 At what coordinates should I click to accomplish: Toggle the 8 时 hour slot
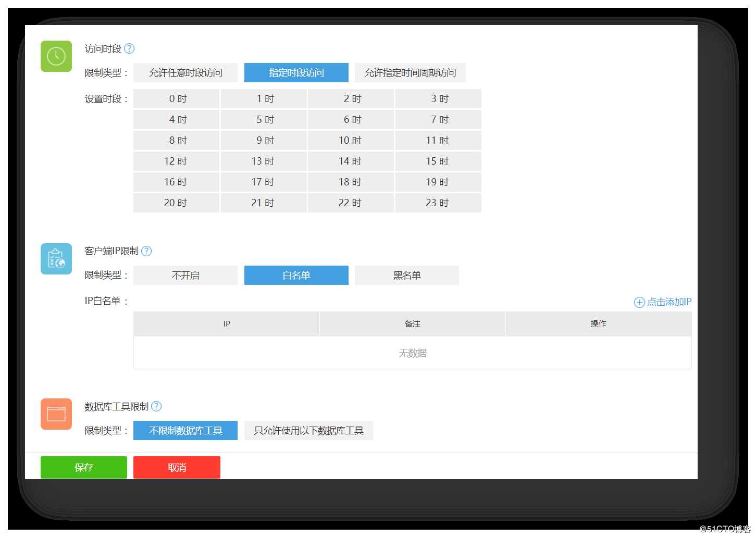[176, 141]
